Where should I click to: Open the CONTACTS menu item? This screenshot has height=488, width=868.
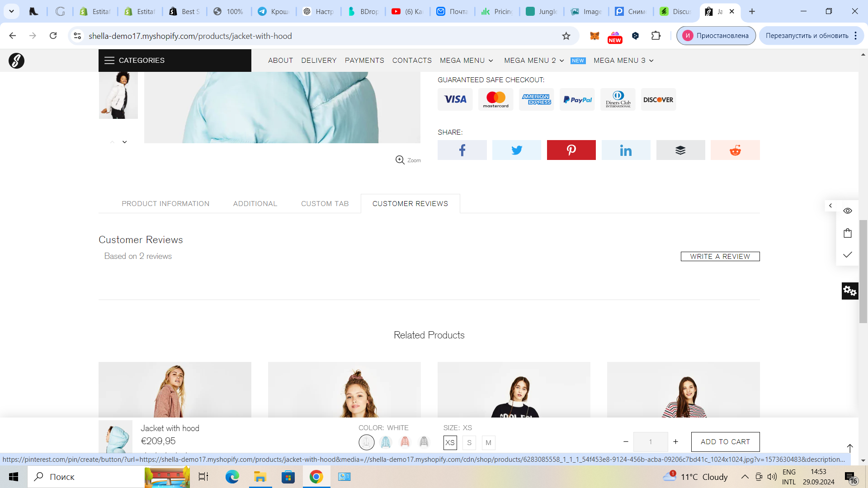point(412,61)
